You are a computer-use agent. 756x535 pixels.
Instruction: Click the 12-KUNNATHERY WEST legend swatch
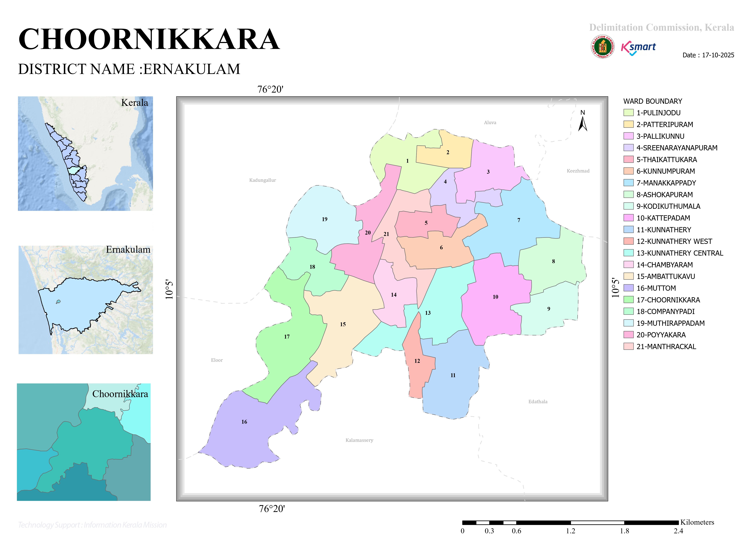[x=628, y=241]
